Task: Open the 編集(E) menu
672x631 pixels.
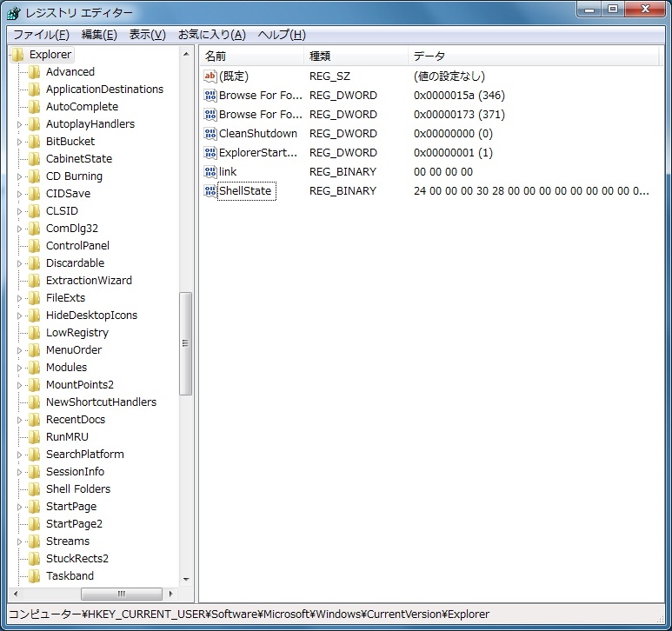Action: click(x=99, y=35)
